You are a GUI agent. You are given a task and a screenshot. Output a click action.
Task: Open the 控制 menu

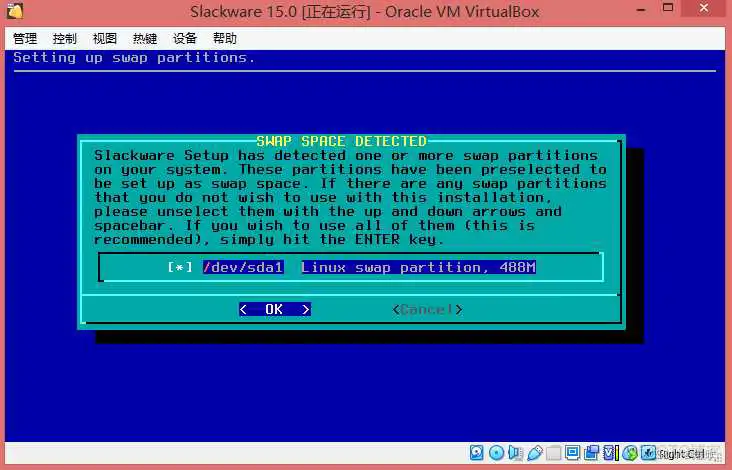point(64,39)
